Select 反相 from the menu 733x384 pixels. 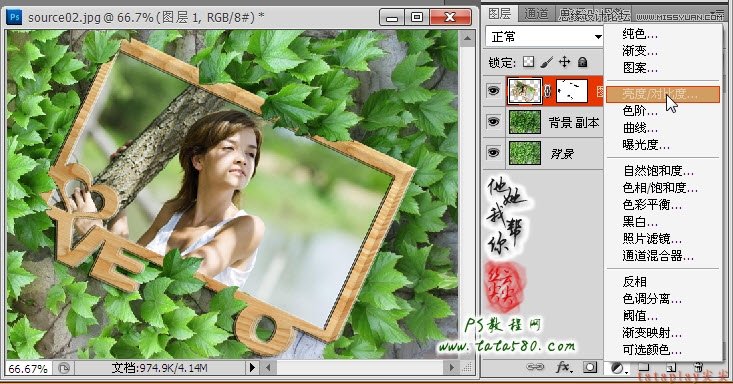pos(634,282)
